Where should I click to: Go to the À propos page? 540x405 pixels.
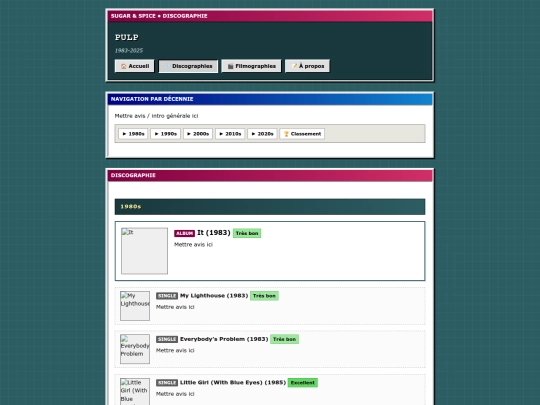[x=307, y=66]
